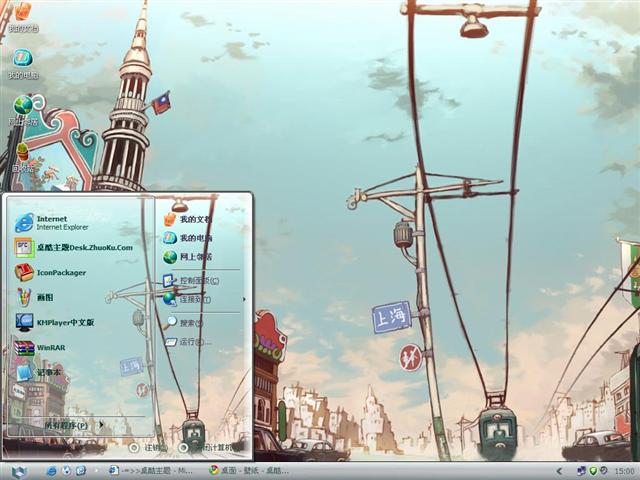Click the middle quick launch icon
The width and height of the screenshot is (640, 480).
pyautogui.click(x=66, y=471)
